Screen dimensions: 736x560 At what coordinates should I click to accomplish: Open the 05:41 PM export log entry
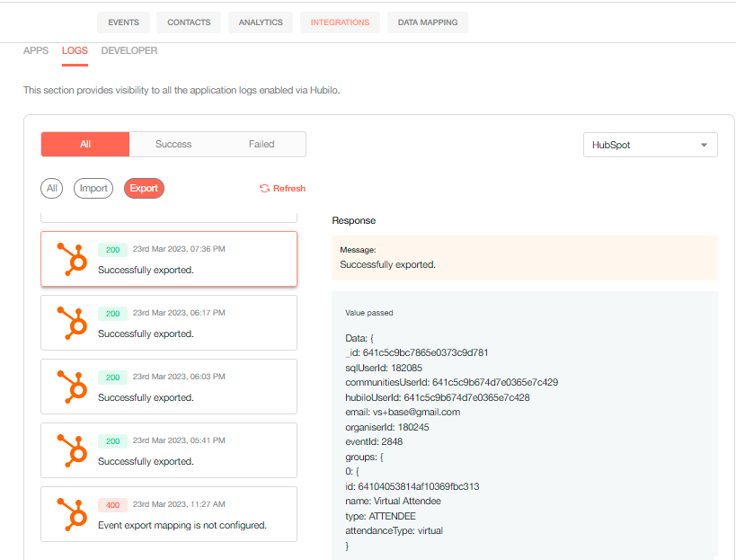(x=169, y=450)
